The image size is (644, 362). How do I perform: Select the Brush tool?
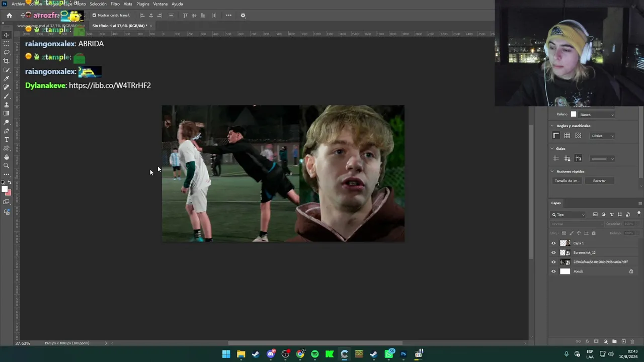point(7,96)
